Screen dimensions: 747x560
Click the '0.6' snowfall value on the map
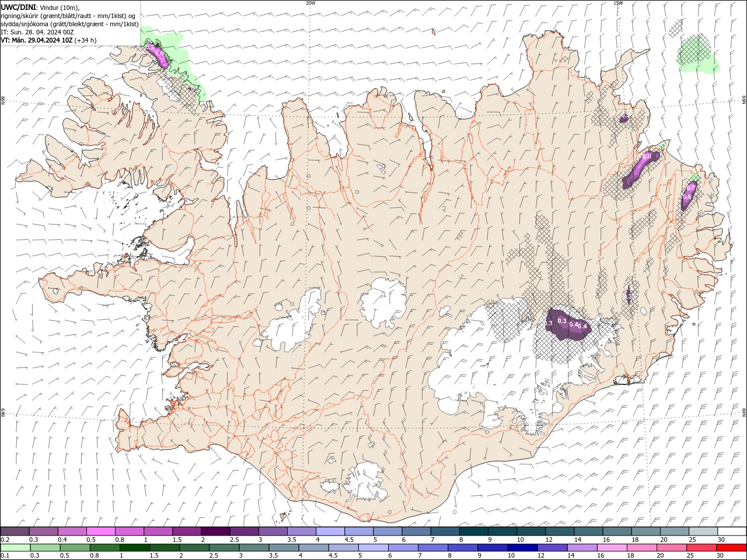tap(687, 197)
